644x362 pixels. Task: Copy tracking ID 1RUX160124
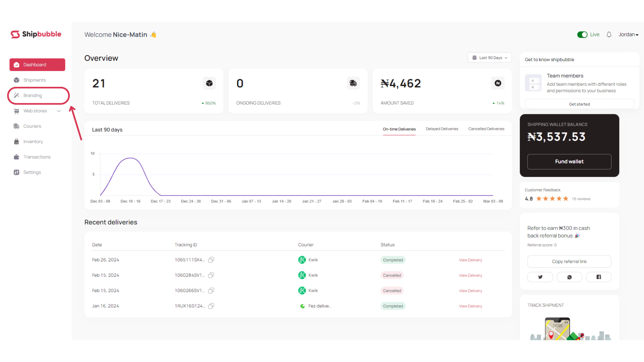pos(211,306)
